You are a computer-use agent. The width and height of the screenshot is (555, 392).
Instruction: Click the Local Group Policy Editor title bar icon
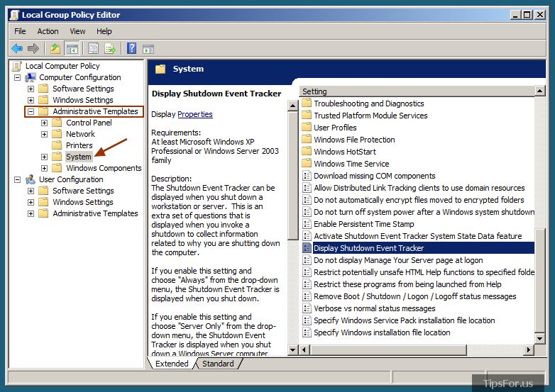[x=14, y=15]
